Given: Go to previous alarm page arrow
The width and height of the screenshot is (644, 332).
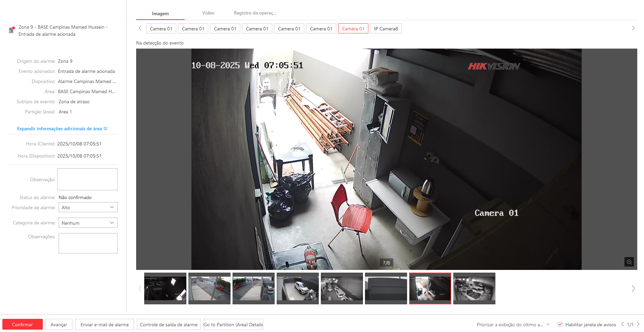Looking at the screenshot, I should 622,324.
